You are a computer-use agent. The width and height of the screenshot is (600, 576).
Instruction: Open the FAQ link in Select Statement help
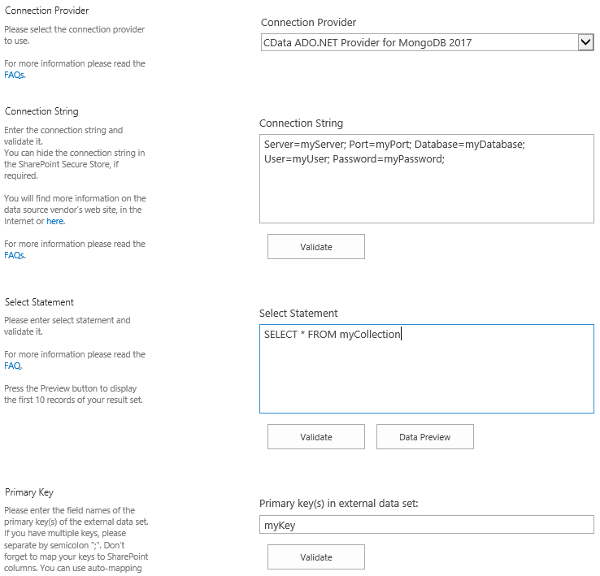13,366
